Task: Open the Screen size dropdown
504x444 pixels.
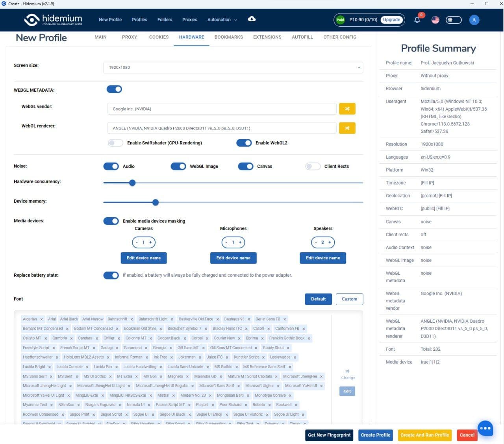Action: [233, 67]
